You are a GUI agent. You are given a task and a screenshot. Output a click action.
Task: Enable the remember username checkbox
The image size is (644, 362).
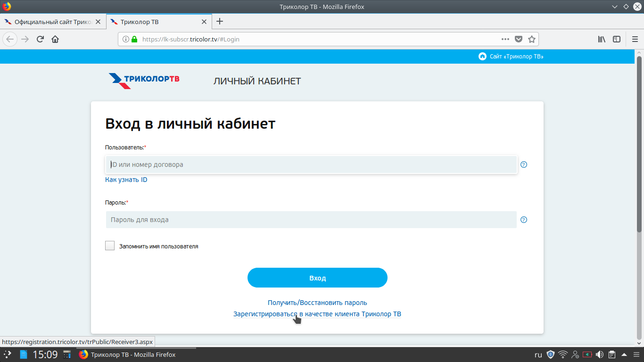tap(110, 246)
